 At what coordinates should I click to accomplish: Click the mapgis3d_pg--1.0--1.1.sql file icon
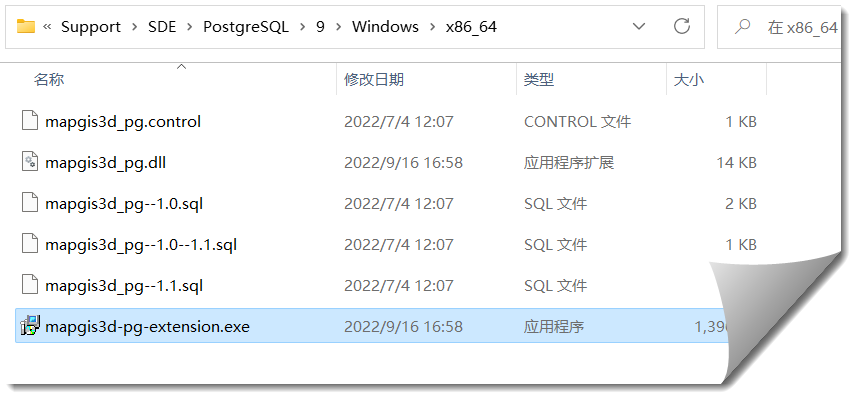tap(29, 244)
